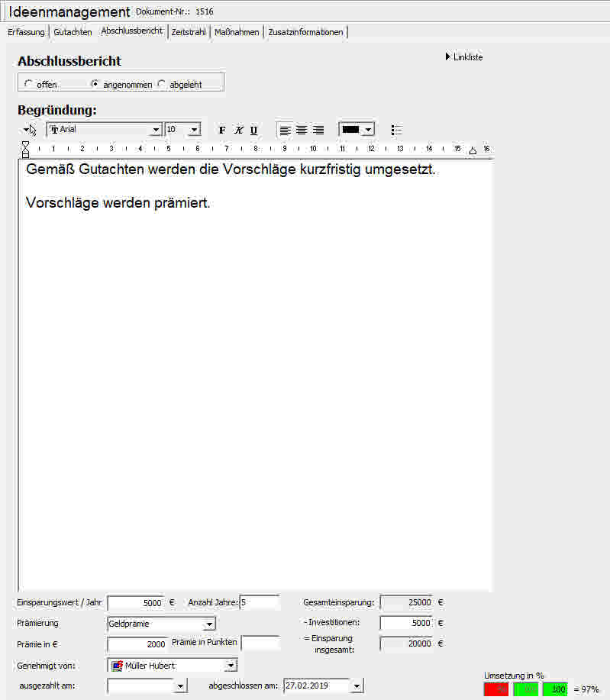Toggle italic text formatting
Viewport: 610px width, 700px height.
tap(238, 130)
